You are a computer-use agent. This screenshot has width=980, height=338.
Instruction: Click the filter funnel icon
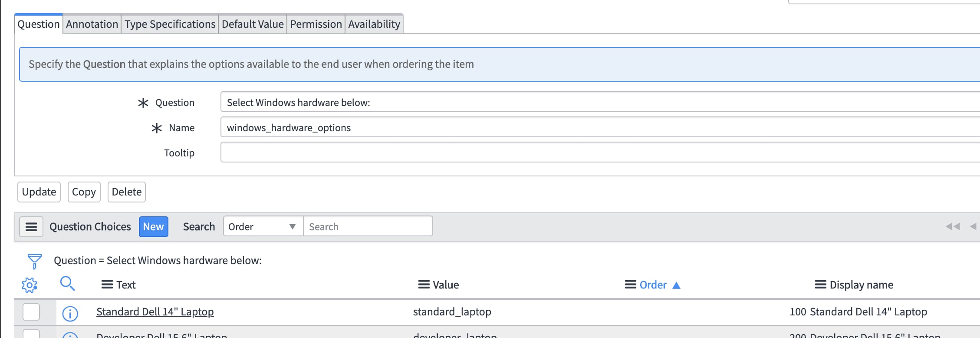click(x=34, y=261)
